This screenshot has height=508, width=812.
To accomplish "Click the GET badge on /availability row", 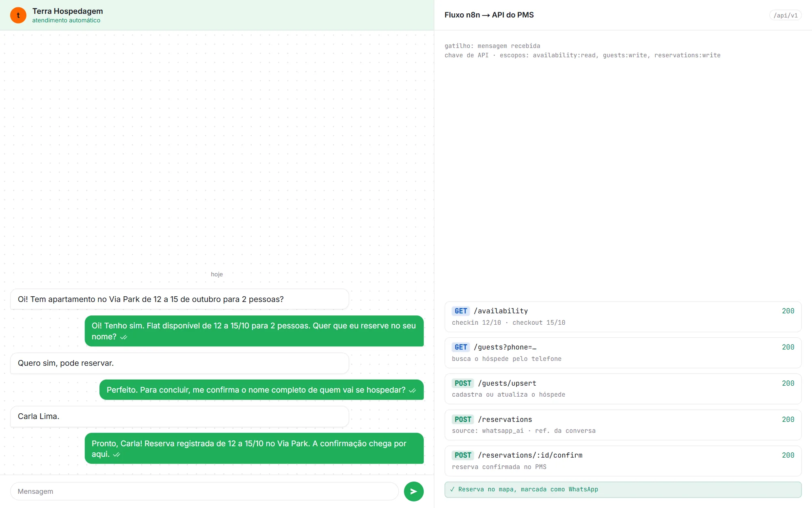I will (461, 311).
